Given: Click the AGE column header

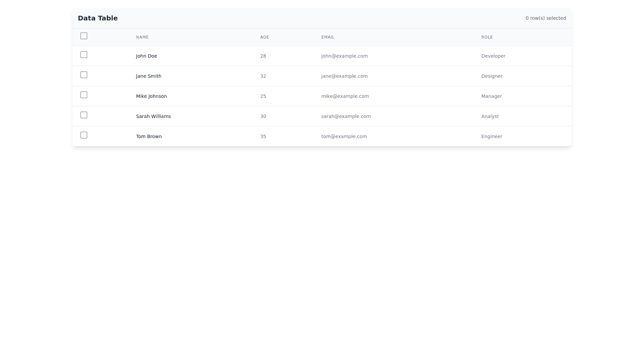Looking at the screenshot, I should pos(264,37).
